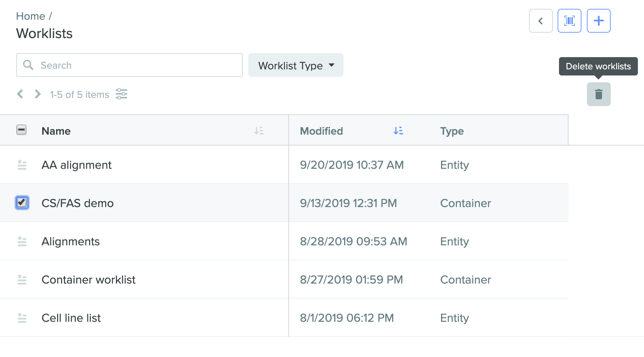Click into the Search field

(x=129, y=65)
